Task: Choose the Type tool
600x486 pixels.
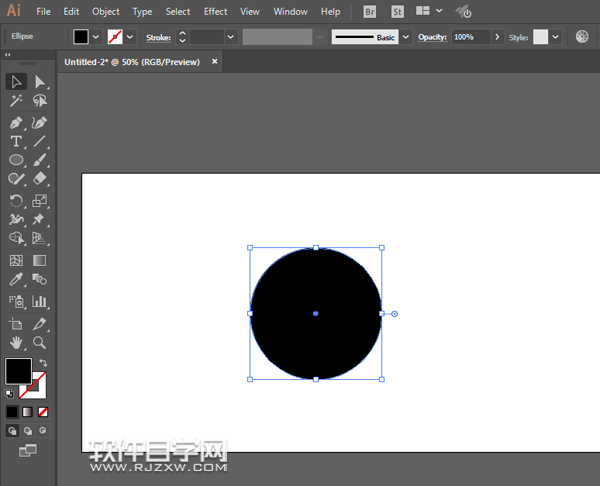Action: [16, 141]
